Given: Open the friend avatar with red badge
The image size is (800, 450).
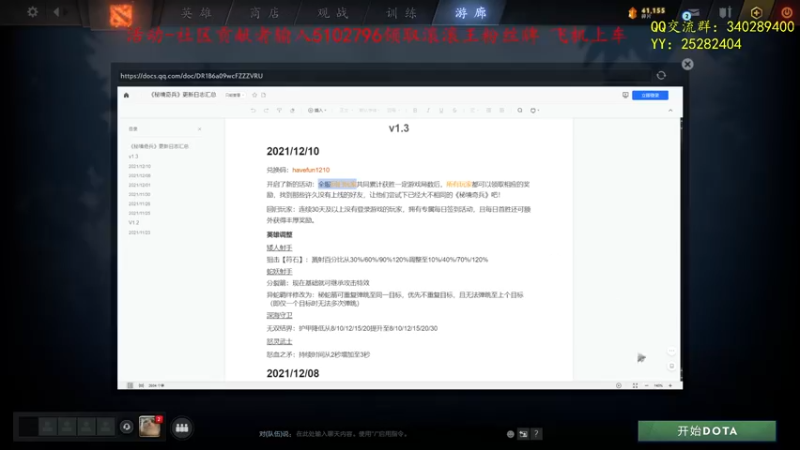Looking at the screenshot, I should pyautogui.click(x=150, y=427).
